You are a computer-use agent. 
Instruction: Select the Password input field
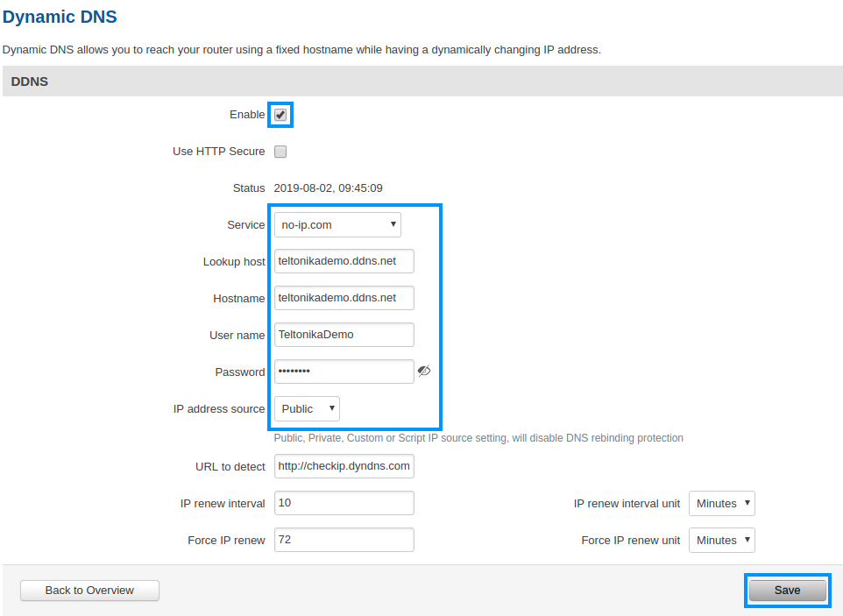click(x=344, y=372)
